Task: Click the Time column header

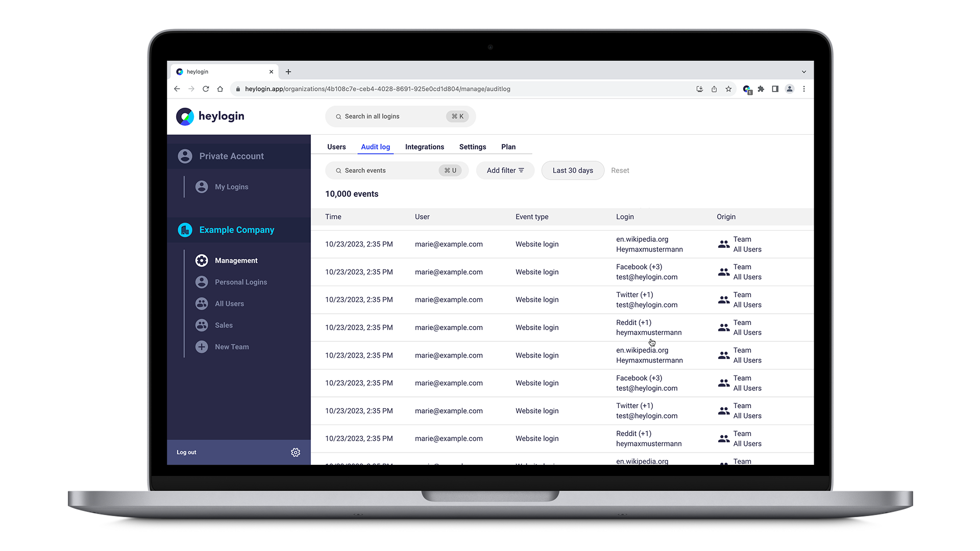Action: pyautogui.click(x=333, y=217)
